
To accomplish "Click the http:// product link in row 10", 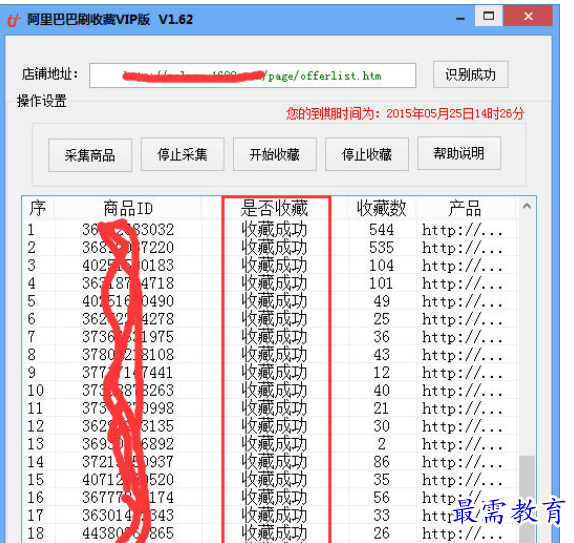I will pos(463,390).
